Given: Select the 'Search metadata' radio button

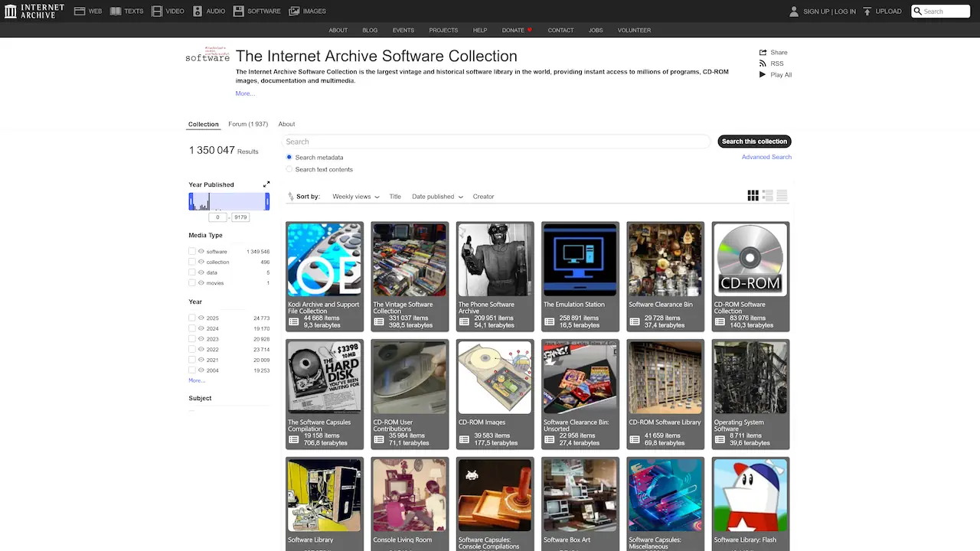Looking at the screenshot, I should pyautogui.click(x=289, y=157).
